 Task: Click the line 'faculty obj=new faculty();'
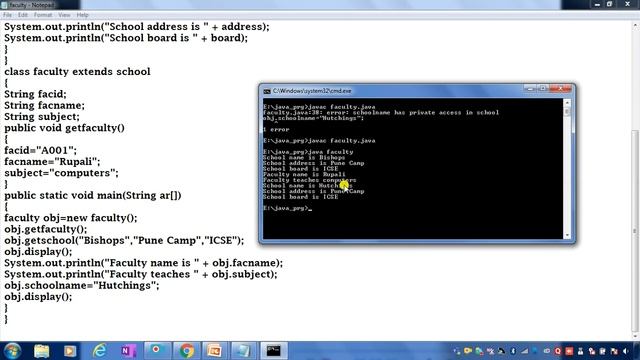[x=71, y=218]
